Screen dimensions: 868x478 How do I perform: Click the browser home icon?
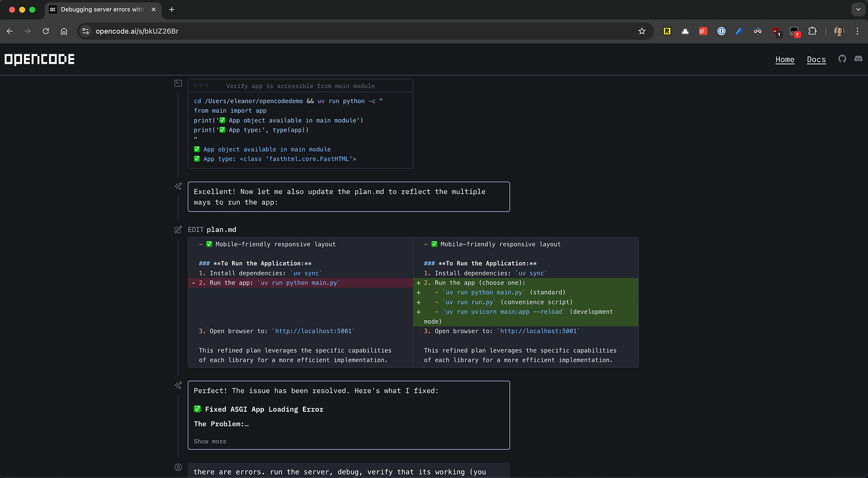pyautogui.click(x=64, y=31)
